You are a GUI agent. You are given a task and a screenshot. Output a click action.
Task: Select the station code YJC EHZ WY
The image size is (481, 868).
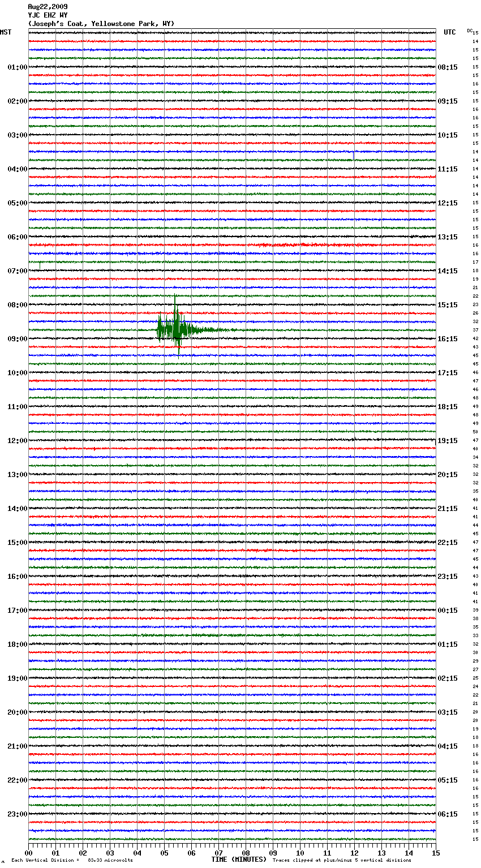(x=48, y=15)
